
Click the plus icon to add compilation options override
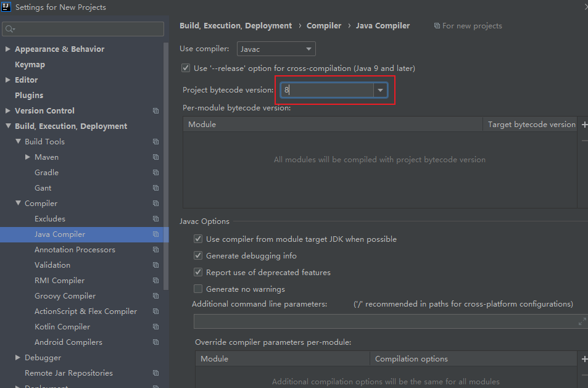click(584, 359)
